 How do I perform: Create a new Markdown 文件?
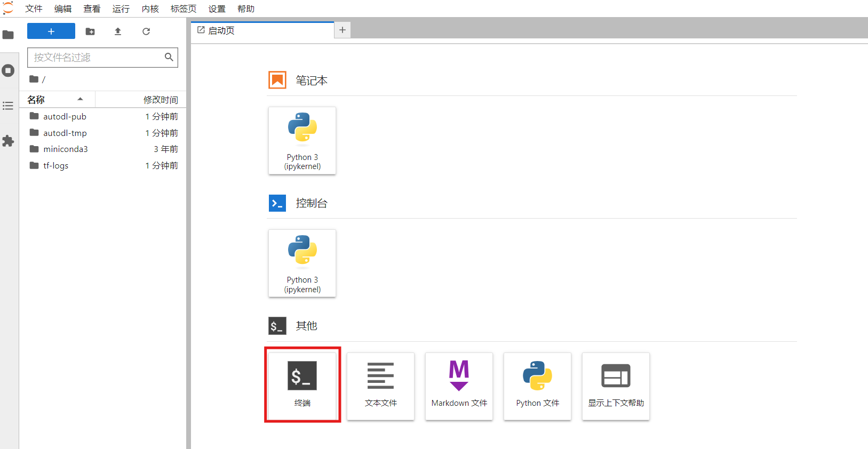[459, 386]
